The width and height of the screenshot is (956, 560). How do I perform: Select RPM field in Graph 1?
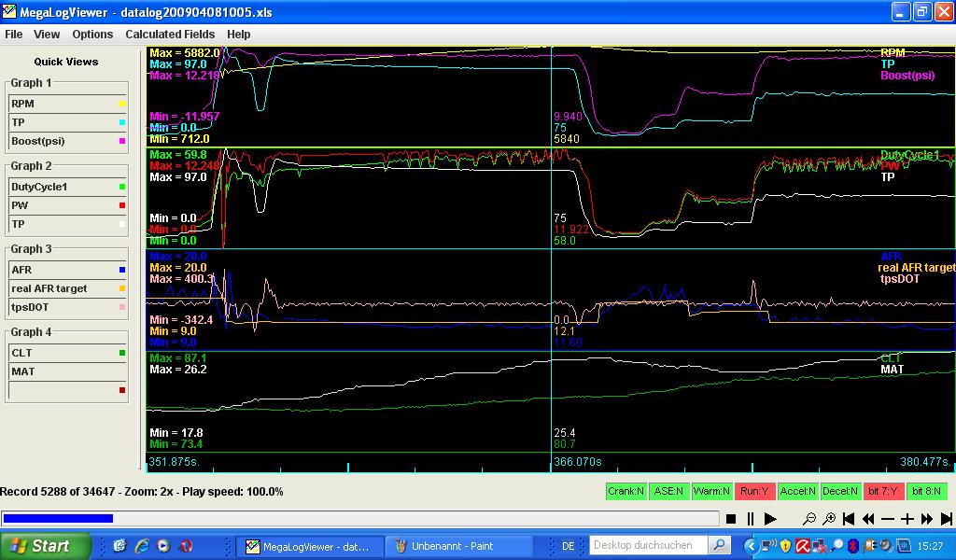pyautogui.click(x=67, y=104)
